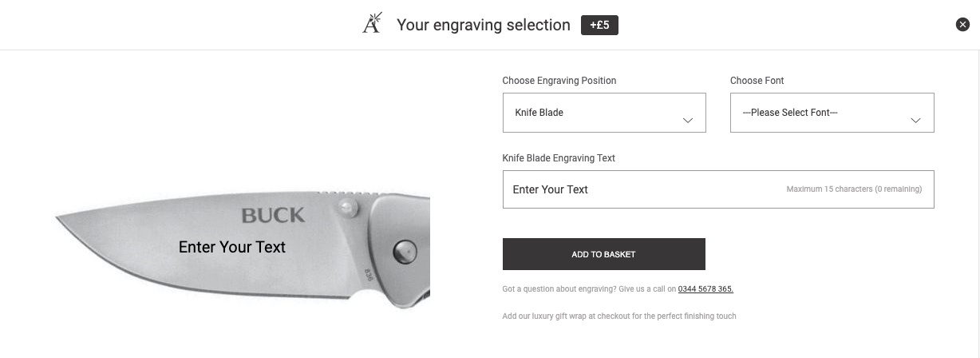
Task: Click into the Knife Blade Engraving Text field
Action: click(x=718, y=189)
